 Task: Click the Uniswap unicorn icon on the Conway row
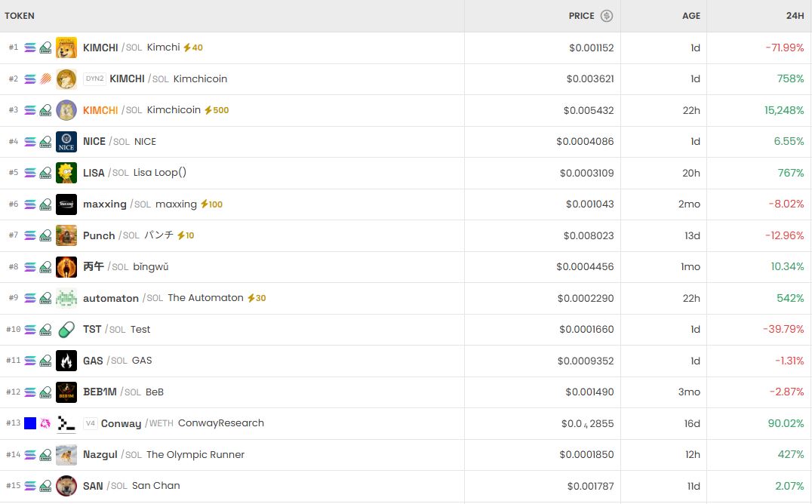click(x=45, y=423)
